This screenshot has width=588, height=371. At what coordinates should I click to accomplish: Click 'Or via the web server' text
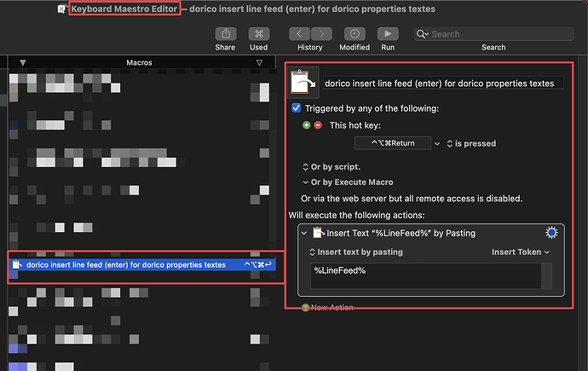point(412,199)
